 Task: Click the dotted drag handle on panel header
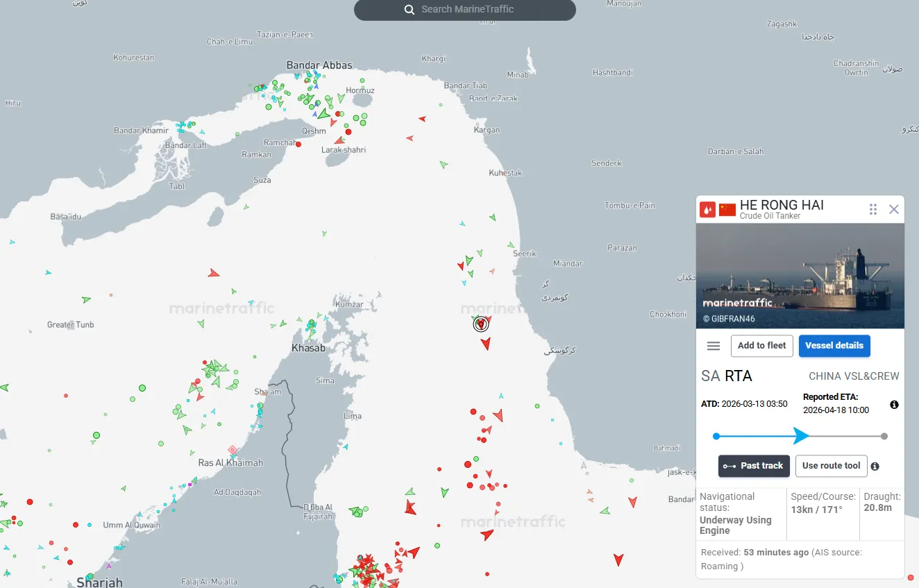[x=873, y=209]
